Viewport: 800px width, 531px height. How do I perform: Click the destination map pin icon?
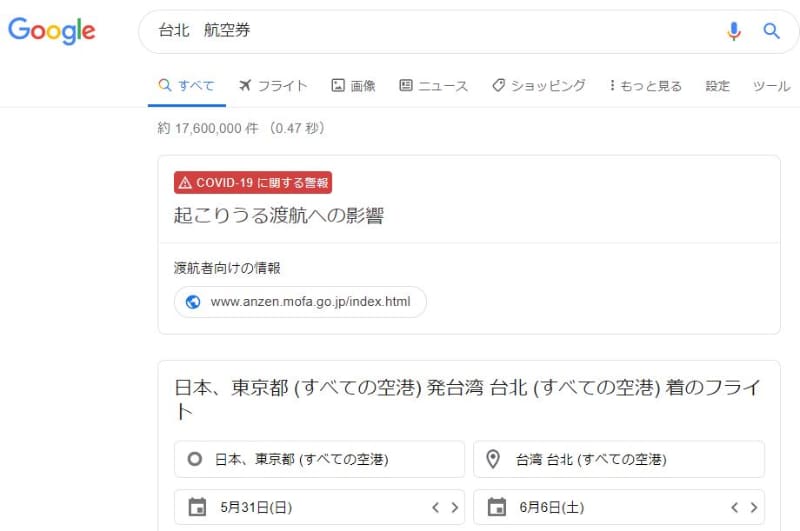(x=493, y=459)
